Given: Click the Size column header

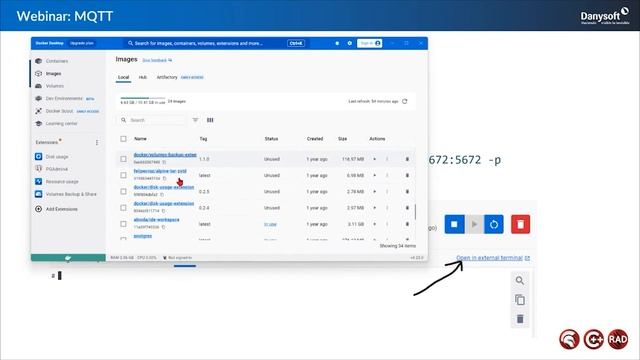Looking at the screenshot, I should pyautogui.click(x=342, y=139).
